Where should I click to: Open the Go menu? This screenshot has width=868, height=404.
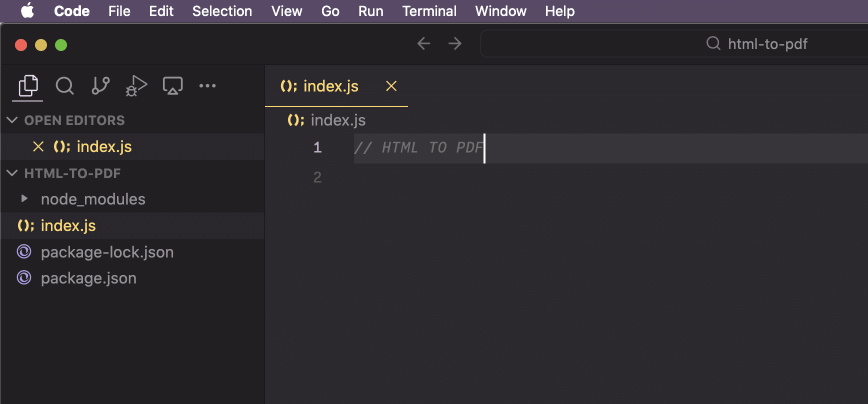click(x=330, y=11)
